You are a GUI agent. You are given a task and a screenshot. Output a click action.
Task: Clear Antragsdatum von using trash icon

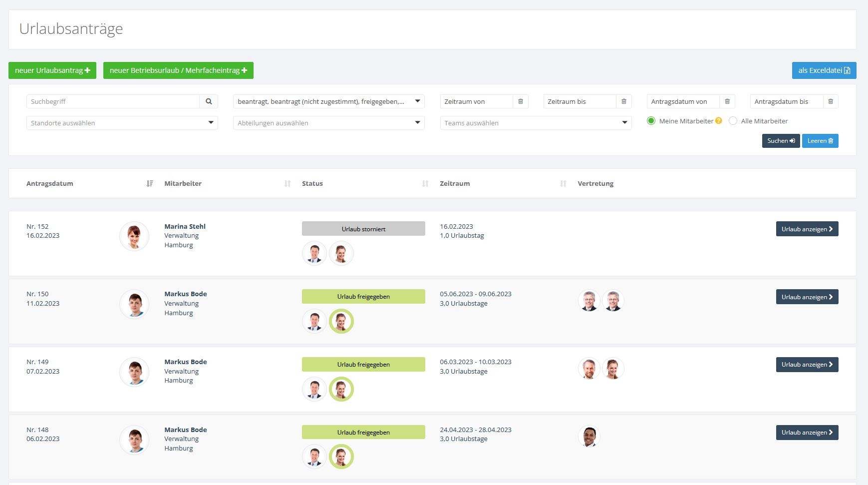[727, 101]
